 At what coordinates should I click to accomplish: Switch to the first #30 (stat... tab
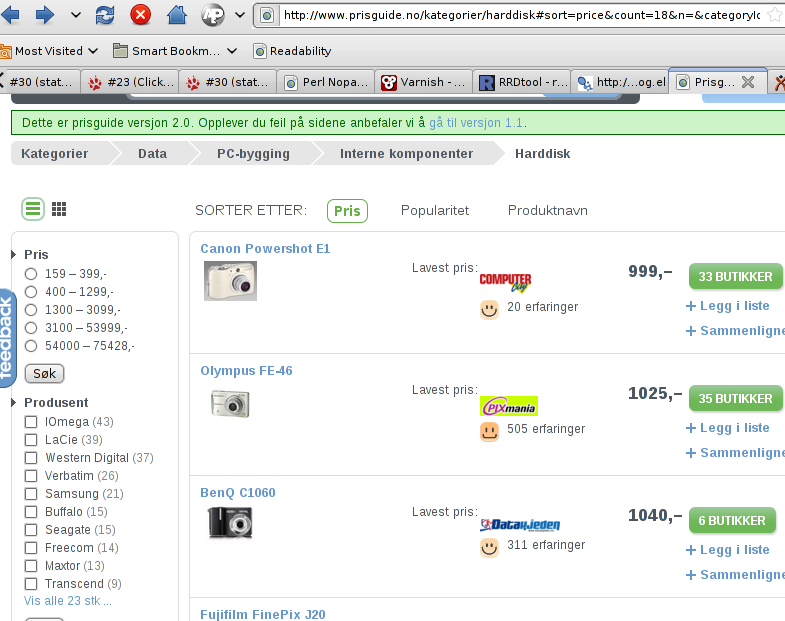point(40,82)
